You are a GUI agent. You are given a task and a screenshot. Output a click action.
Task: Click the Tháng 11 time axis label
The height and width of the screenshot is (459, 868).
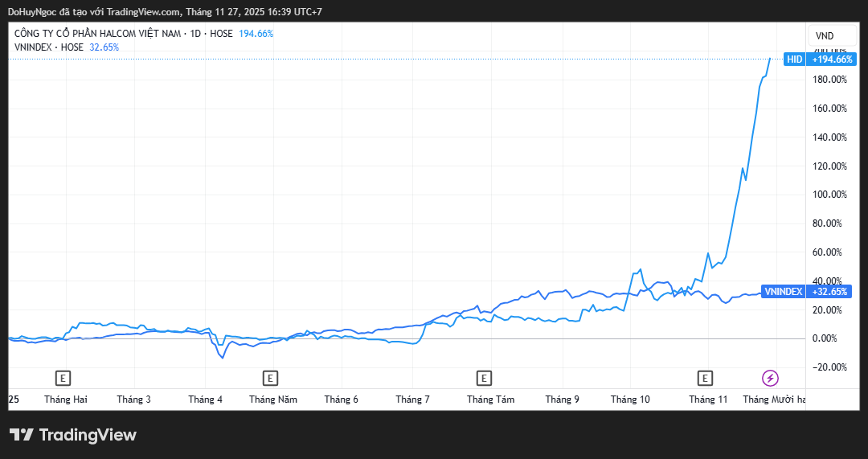tap(708, 400)
